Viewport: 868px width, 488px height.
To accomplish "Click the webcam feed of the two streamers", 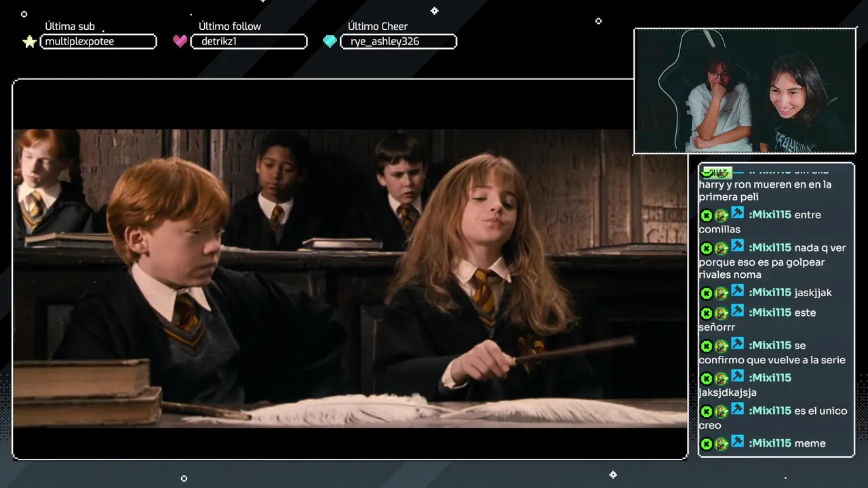I will tap(745, 91).
